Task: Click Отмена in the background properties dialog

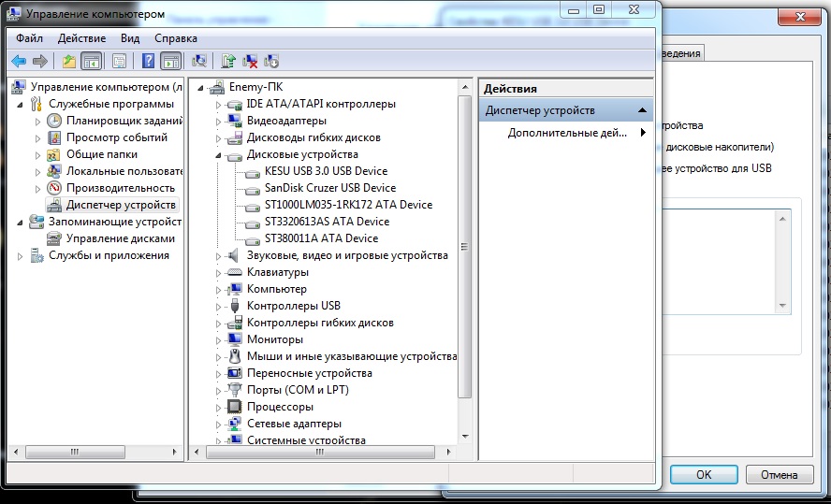Action: [x=779, y=474]
